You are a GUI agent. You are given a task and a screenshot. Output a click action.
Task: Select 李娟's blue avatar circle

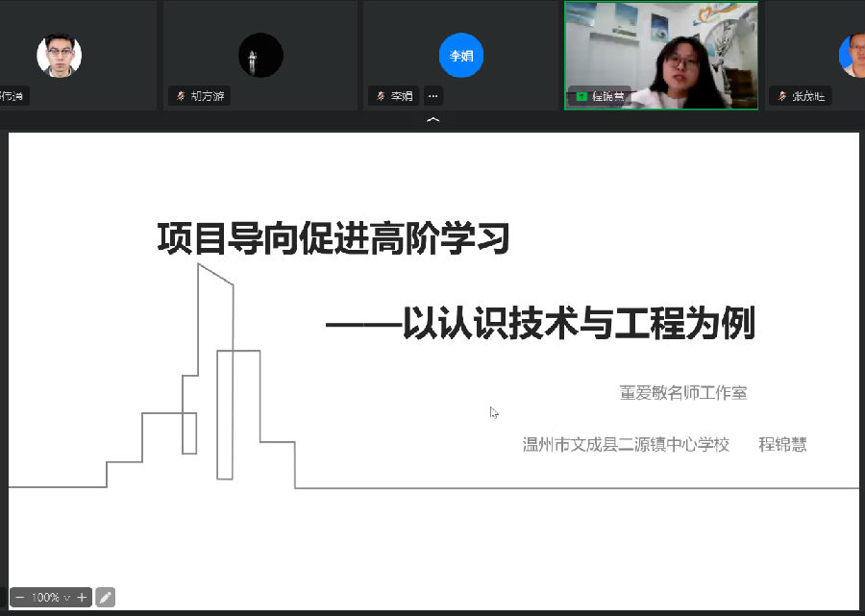point(461,56)
